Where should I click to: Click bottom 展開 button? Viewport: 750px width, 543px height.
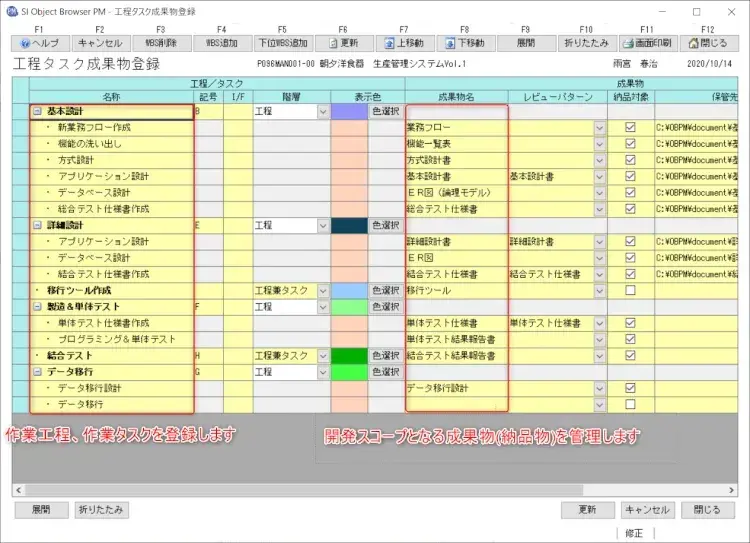pos(41,510)
